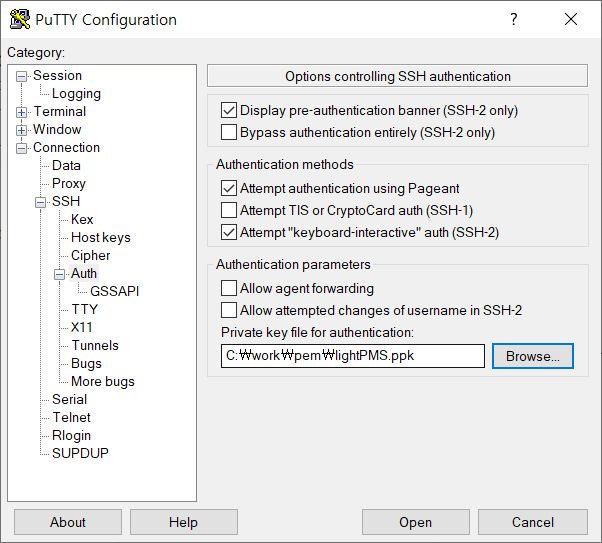Expand the Window tree node
This screenshot has width=602, height=543.
[22, 130]
